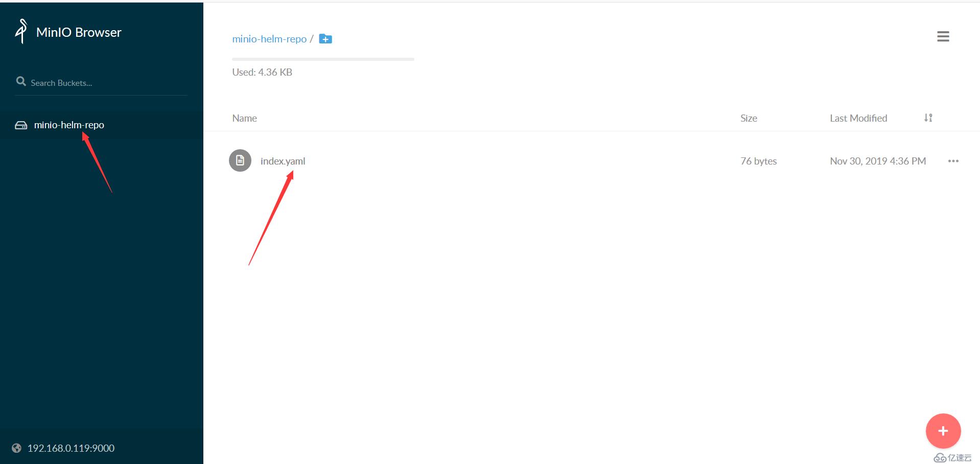Screen dimensions: 980x464
Task: Open the hamburger menu at top right
Action: click(x=943, y=36)
